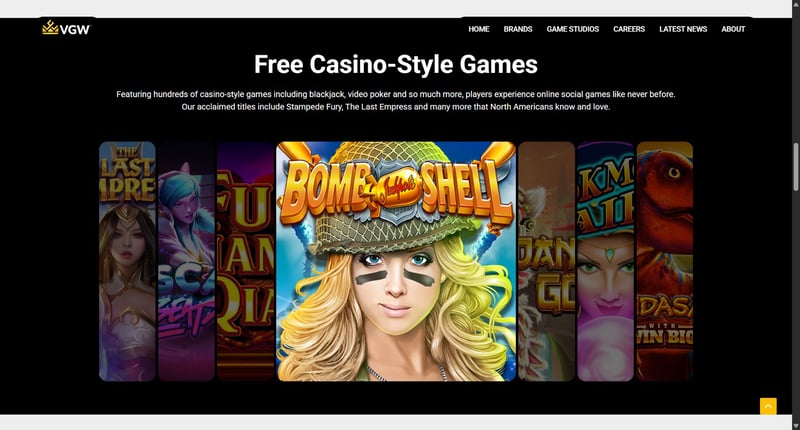Click the Jackpot badge in Bomb Shell logo
Screen dimensions: 800x430
click(396, 188)
